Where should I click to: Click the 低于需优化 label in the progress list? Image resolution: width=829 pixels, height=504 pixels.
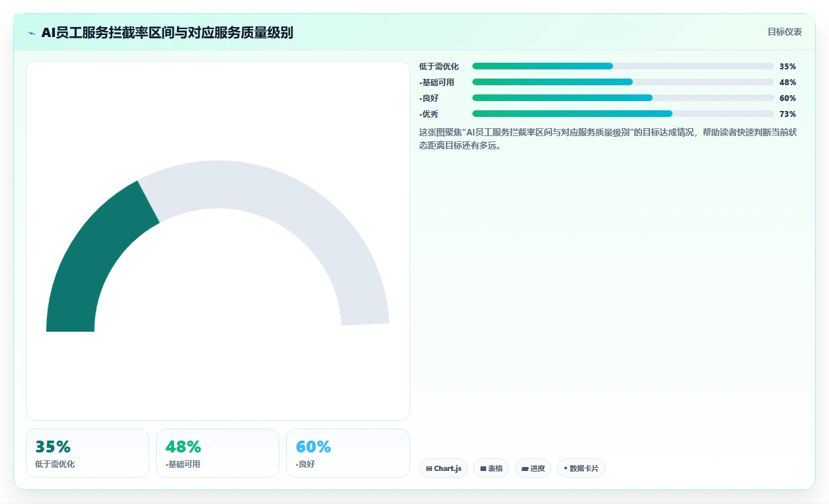pos(439,67)
